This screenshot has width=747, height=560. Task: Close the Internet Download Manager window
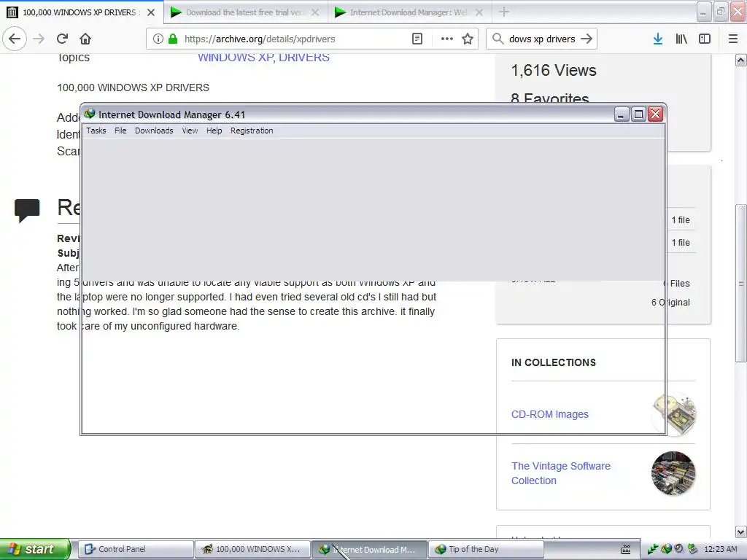pos(656,114)
